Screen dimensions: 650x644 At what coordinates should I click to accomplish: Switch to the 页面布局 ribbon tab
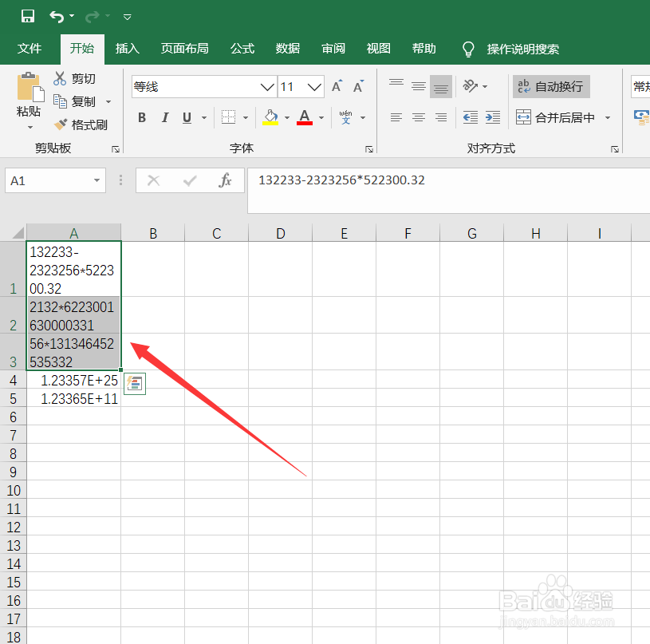coord(184,49)
